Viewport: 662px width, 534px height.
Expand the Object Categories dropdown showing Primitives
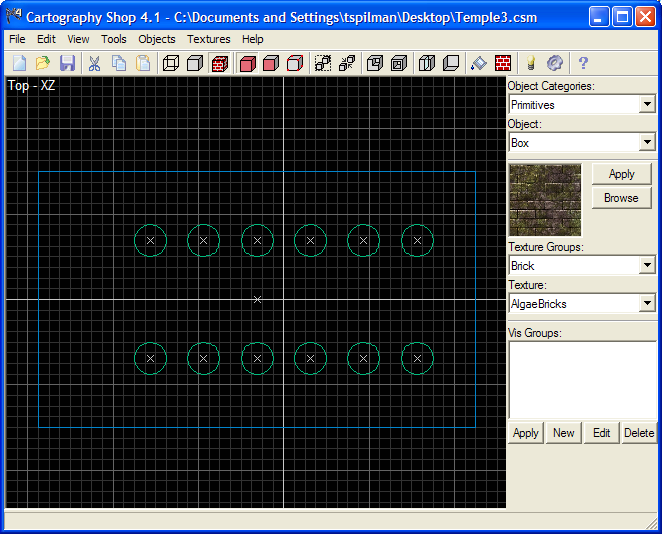647,104
